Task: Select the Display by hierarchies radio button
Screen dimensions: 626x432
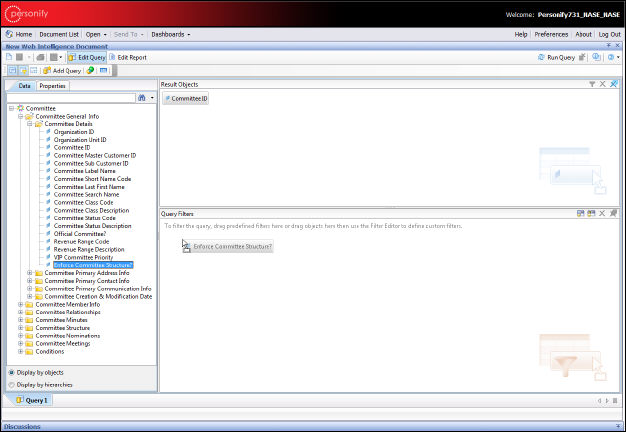Action: point(11,383)
